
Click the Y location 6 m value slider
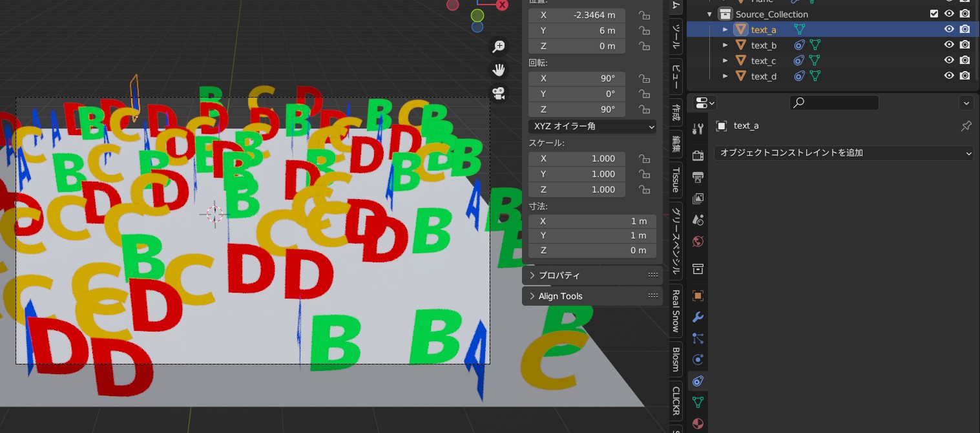pos(576,30)
